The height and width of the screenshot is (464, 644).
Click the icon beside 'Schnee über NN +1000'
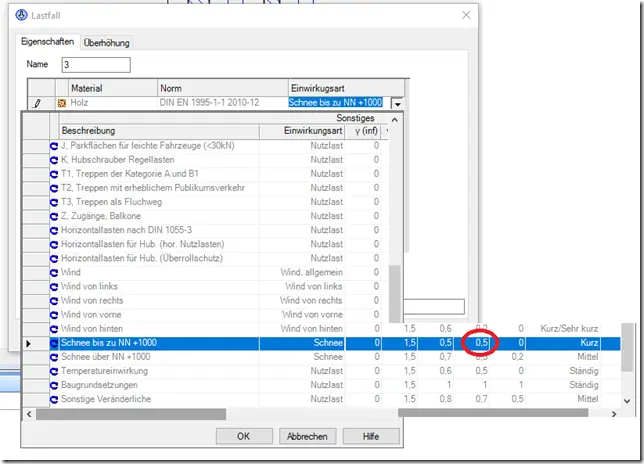[54, 357]
